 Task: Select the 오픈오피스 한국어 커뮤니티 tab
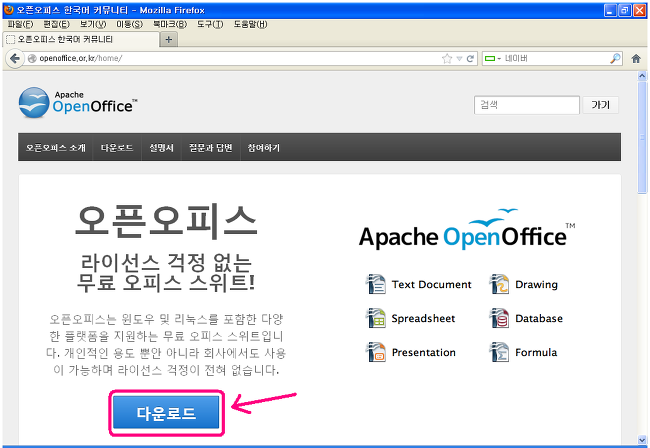tap(81, 39)
